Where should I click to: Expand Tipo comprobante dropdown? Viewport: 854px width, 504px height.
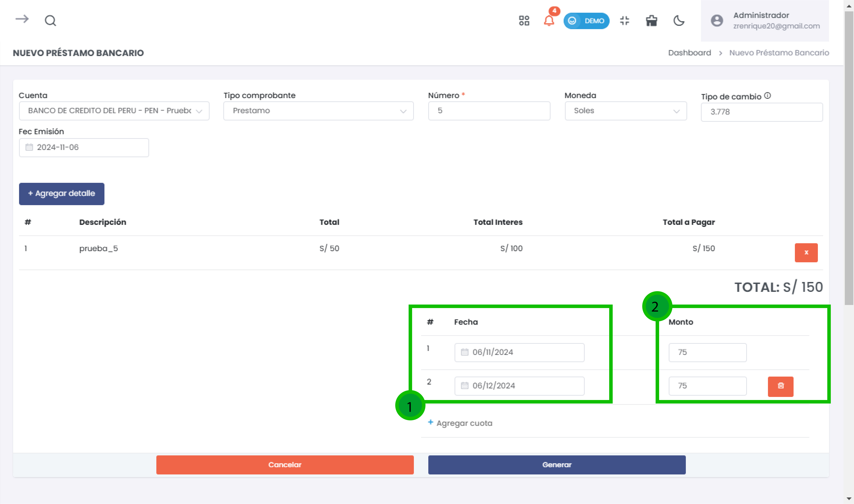(318, 111)
